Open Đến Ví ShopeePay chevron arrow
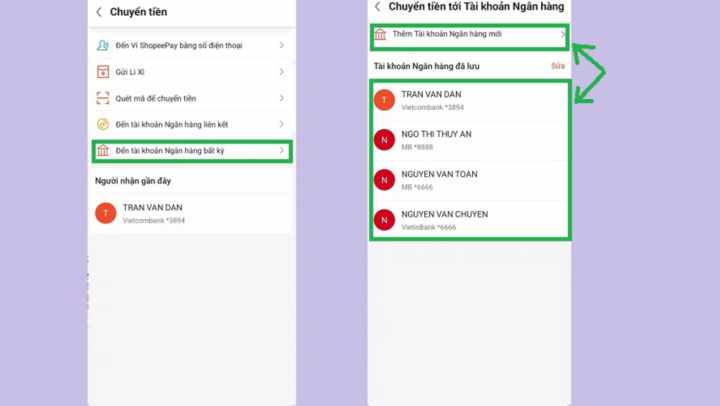Viewport: 720px width, 406px height. [281, 45]
